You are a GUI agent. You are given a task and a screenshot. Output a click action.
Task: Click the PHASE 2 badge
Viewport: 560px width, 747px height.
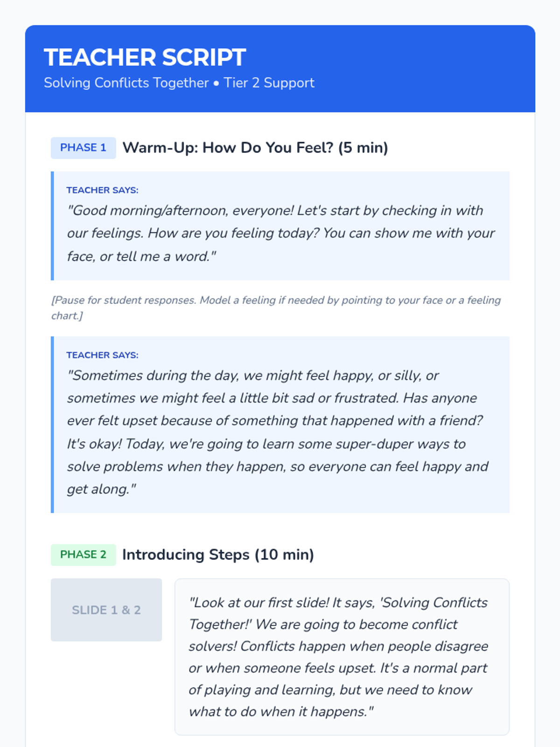coord(83,554)
